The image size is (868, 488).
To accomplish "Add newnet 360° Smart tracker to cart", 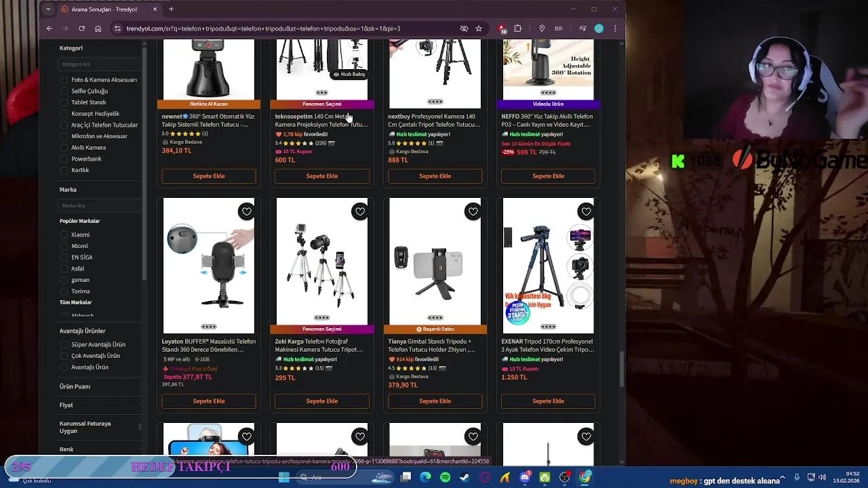I will 209,176.
